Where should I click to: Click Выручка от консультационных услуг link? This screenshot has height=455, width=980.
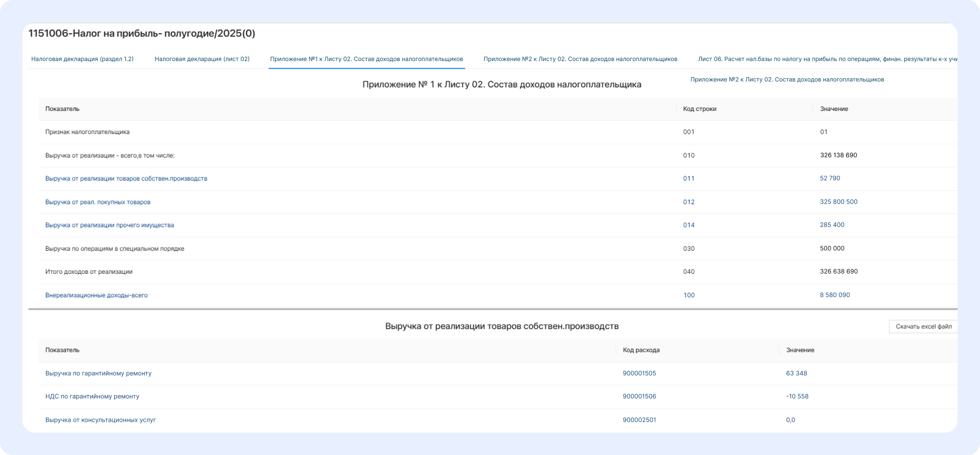(x=101, y=420)
